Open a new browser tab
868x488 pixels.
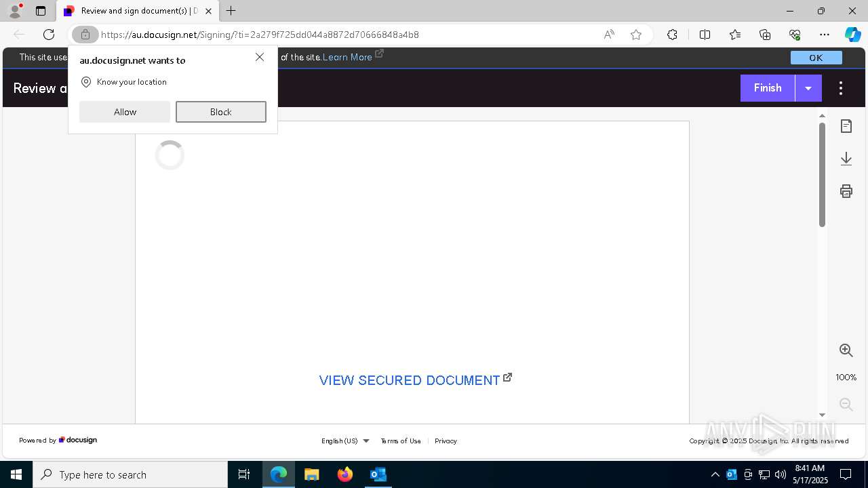click(x=231, y=11)
